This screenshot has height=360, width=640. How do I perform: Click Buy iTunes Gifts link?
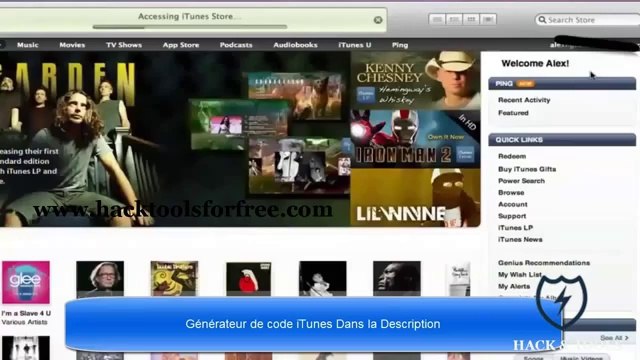pos(527,169)
